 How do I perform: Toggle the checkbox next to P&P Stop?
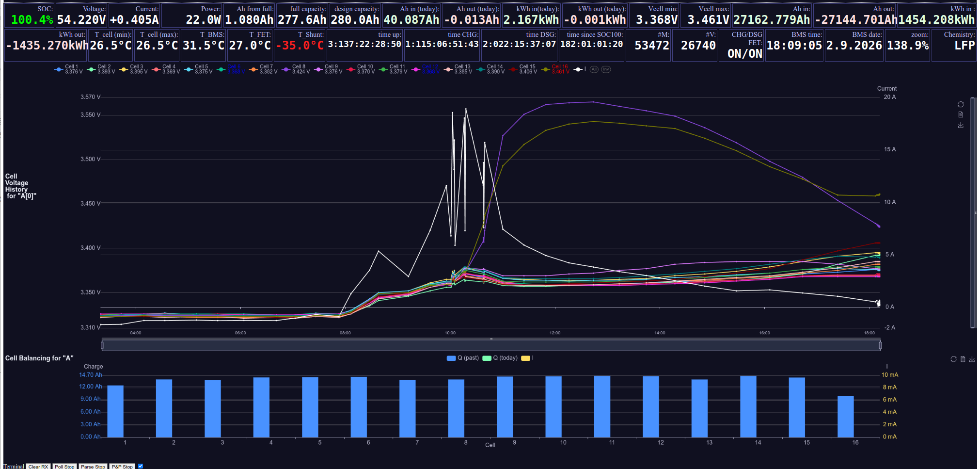coord(141,466)
